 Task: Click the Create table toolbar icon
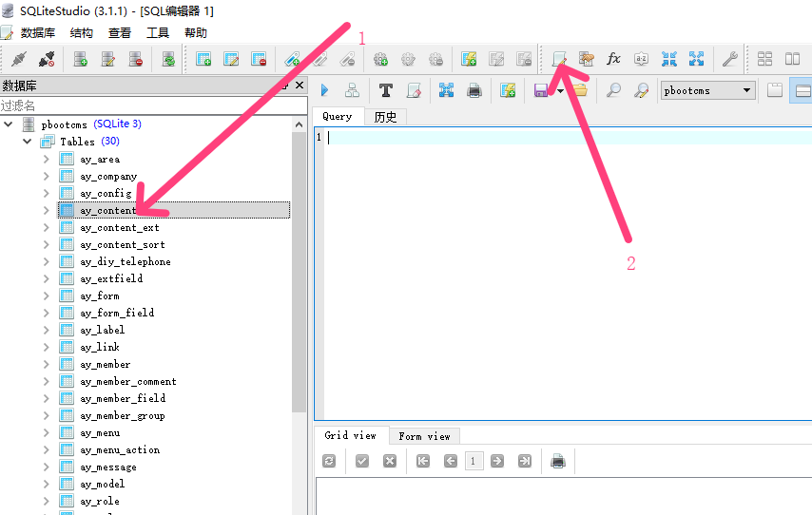[x=203, y=59]
